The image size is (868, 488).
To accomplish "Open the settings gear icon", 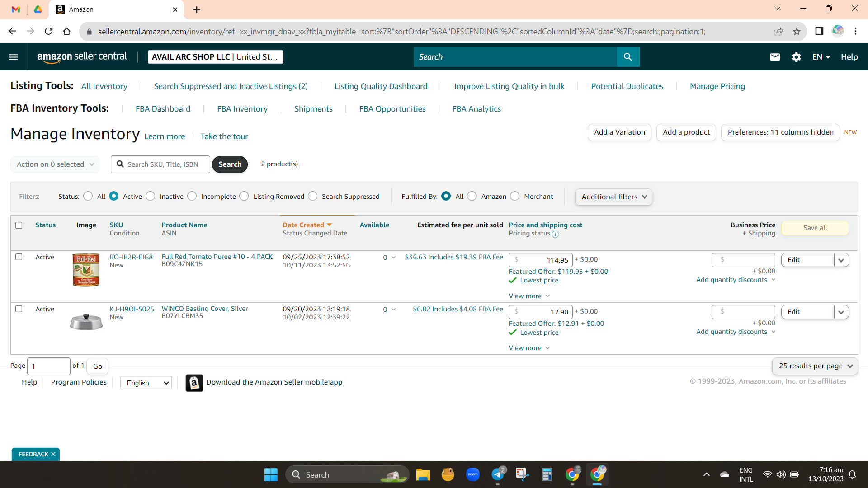I will 796,57.
